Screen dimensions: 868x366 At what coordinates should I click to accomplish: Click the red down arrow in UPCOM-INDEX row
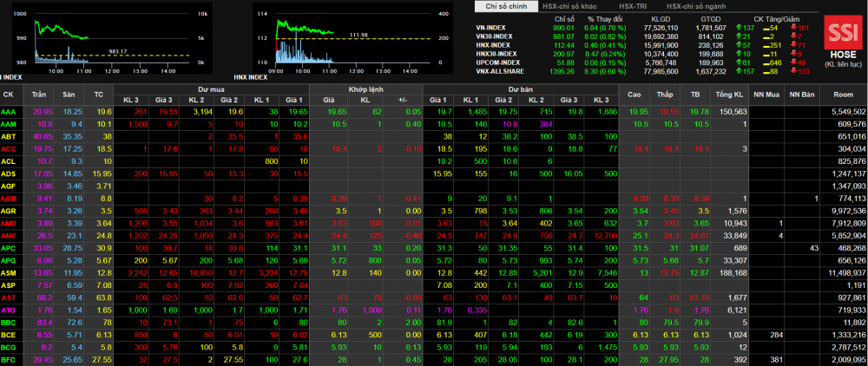(x=794, y=62)
